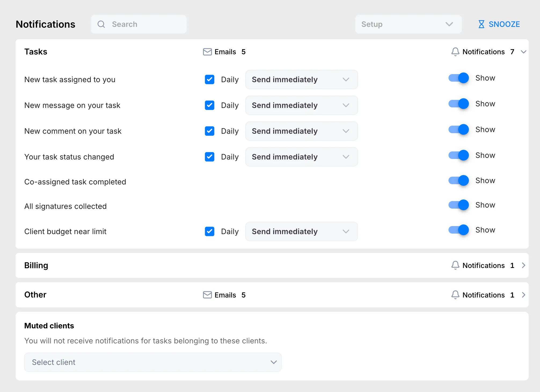
Task: Uncheck Daily for Client budget near limit
Action: click(209, 231)
